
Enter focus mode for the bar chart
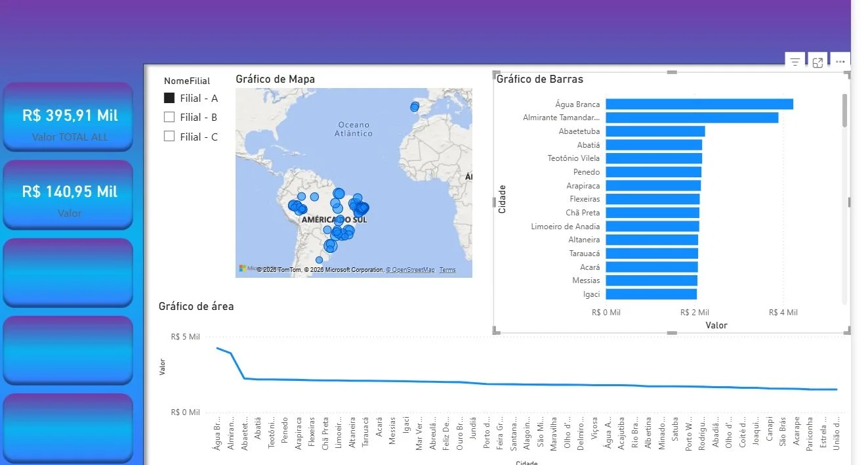tap(817, 62)
